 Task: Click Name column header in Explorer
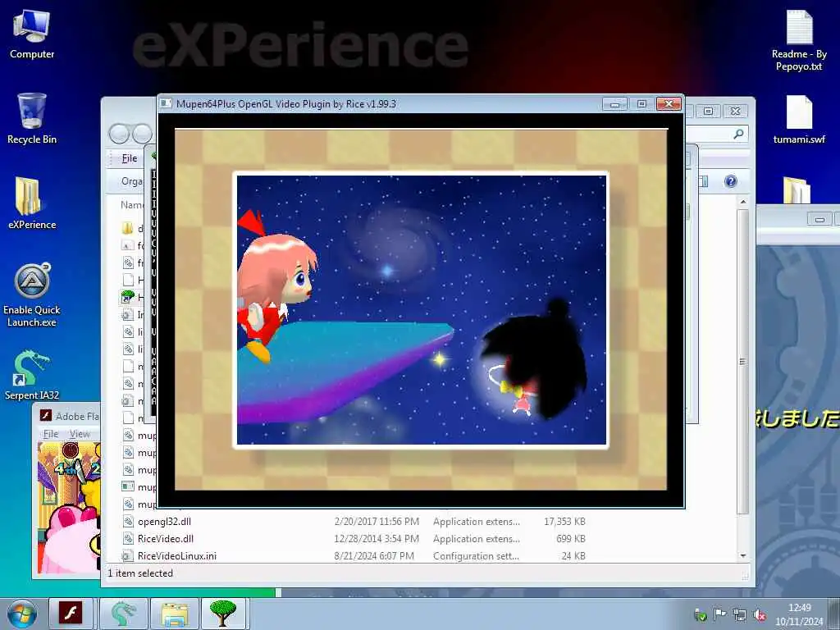pyautogui.click(x=132, y=204)
